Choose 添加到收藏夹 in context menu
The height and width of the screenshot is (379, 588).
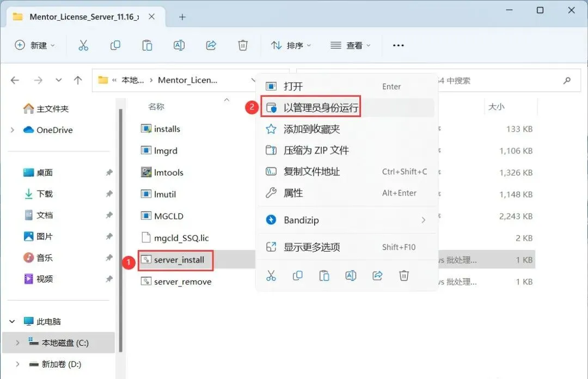(x=346, y=129)
